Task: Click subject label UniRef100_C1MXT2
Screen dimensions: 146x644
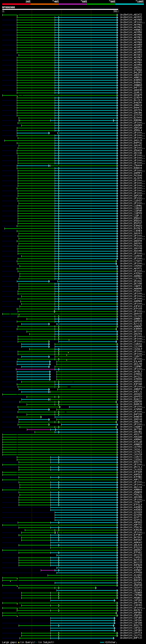Action: [x=131, y=457]
